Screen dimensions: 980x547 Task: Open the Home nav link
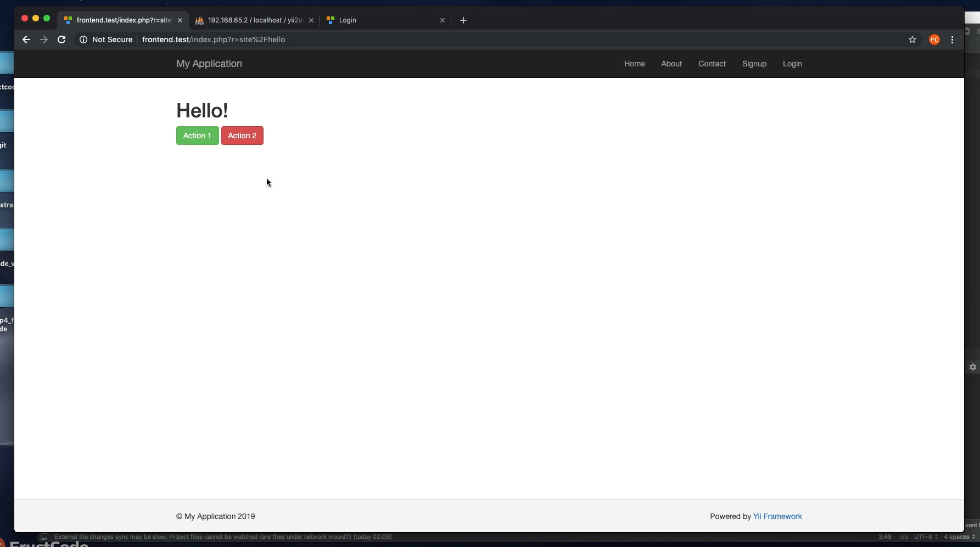[634, 64]
